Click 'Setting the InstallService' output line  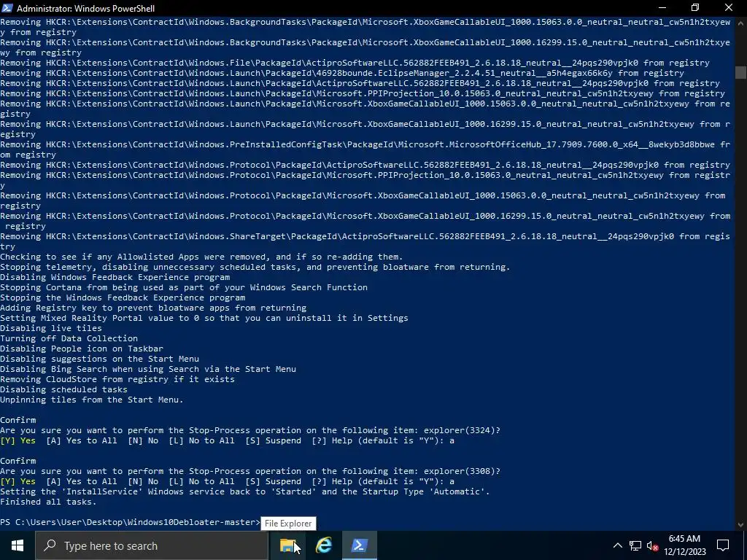click(245, 492)
